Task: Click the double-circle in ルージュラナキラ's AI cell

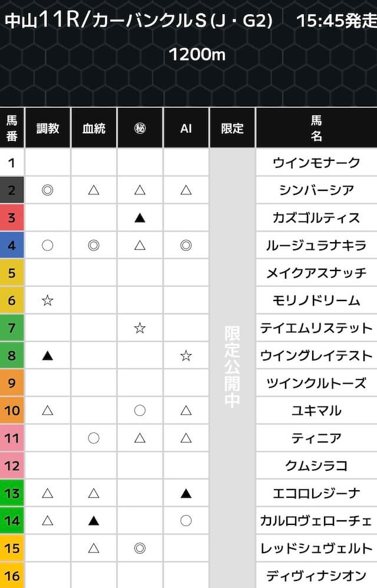Action: (186, 245)
